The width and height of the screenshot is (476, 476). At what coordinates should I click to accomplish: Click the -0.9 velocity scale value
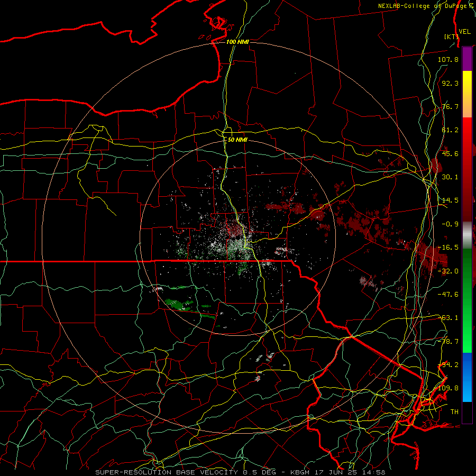click(x=450, y=224)
